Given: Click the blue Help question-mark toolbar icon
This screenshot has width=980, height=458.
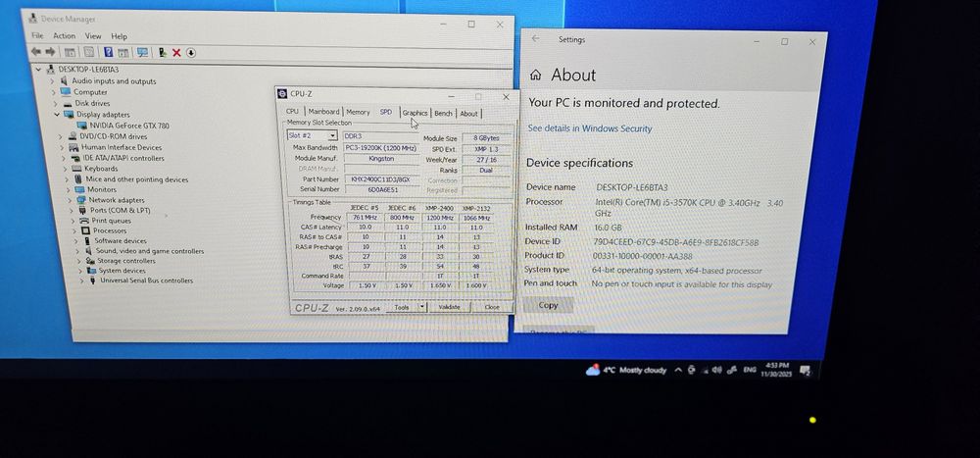Looking at the screenshot, I should click(108, 53).
